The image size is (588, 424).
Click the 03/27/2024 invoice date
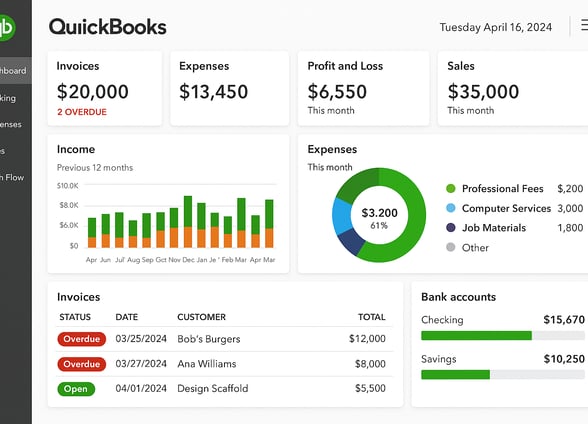pos(141,364)
